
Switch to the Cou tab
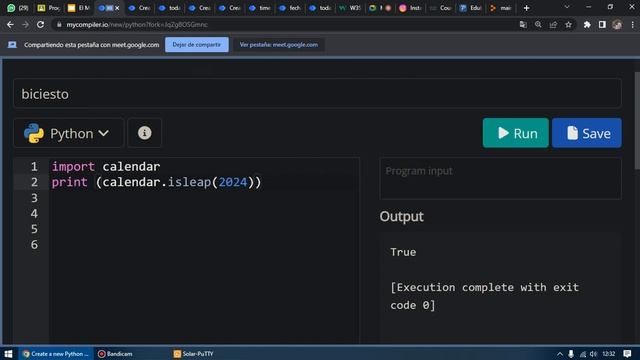[441, 8]
